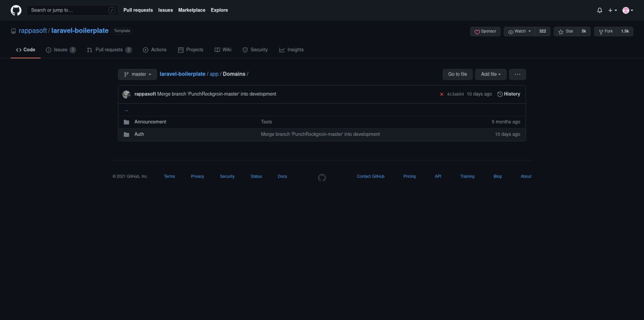
Task: Go to Pull requests in top nav
Action: coord(138,10)
